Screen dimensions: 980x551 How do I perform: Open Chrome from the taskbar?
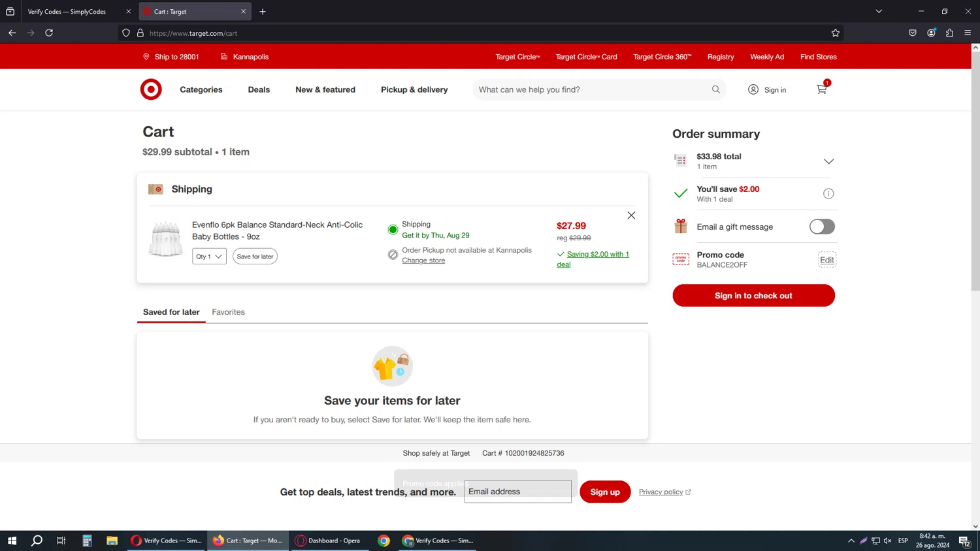pos(384,541)
